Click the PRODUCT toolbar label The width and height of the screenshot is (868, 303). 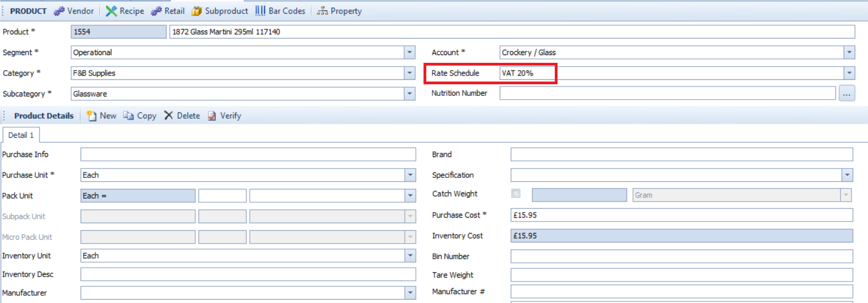pos(29,11)
